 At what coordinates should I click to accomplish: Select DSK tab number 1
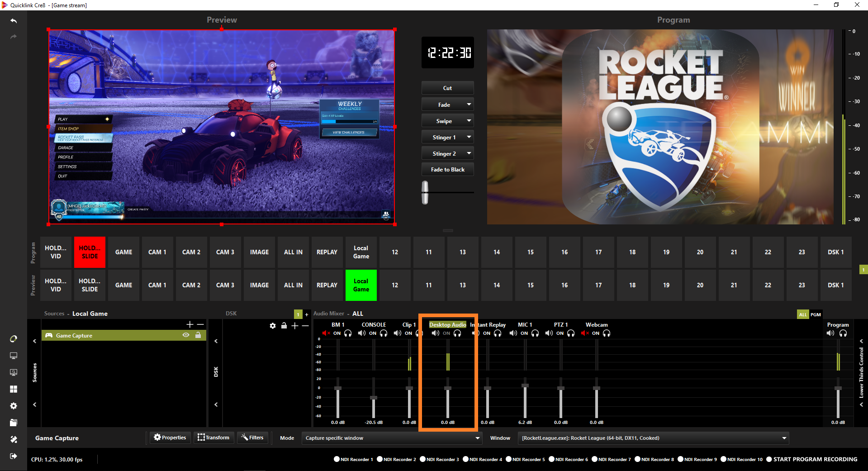[x=298, y=314]
